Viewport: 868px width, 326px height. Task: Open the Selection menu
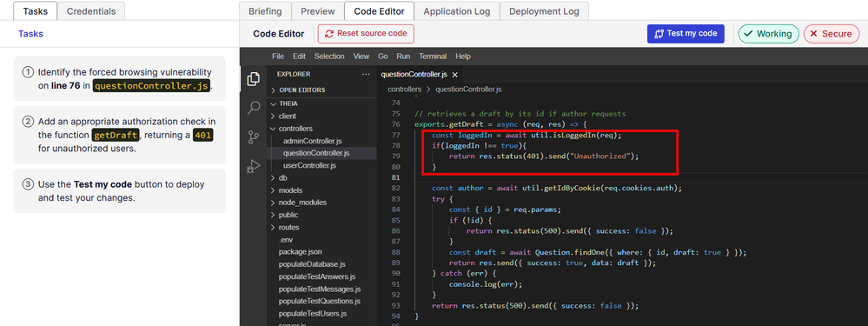tap(329, 57)
